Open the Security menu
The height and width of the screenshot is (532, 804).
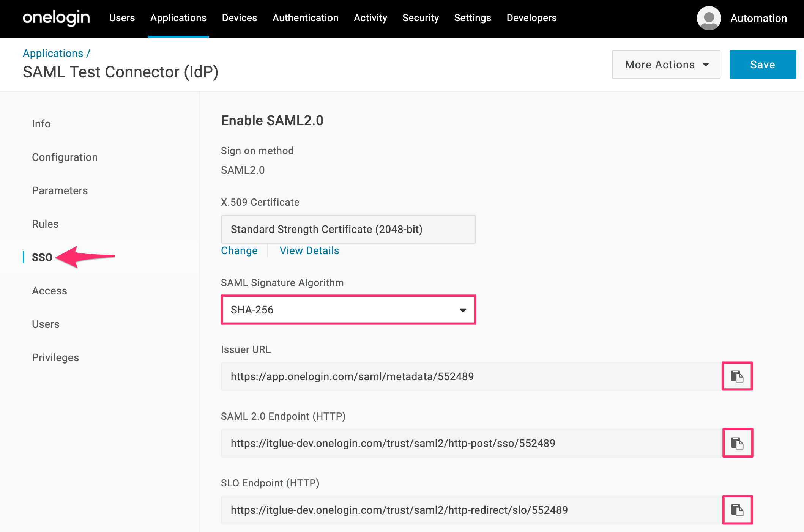[420, 18]
